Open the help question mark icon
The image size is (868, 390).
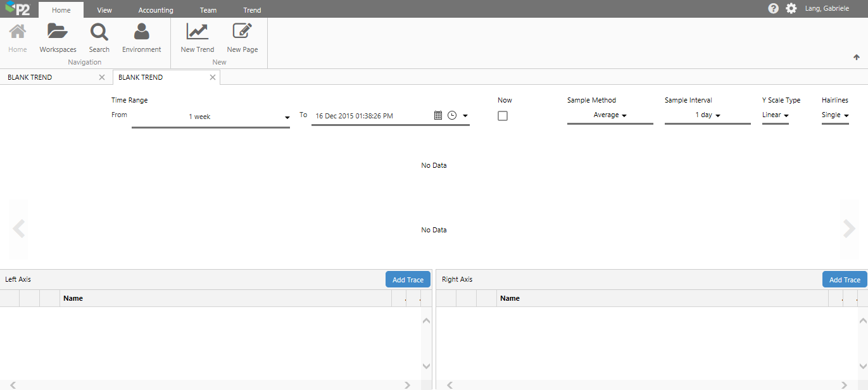tap(773, 9)
